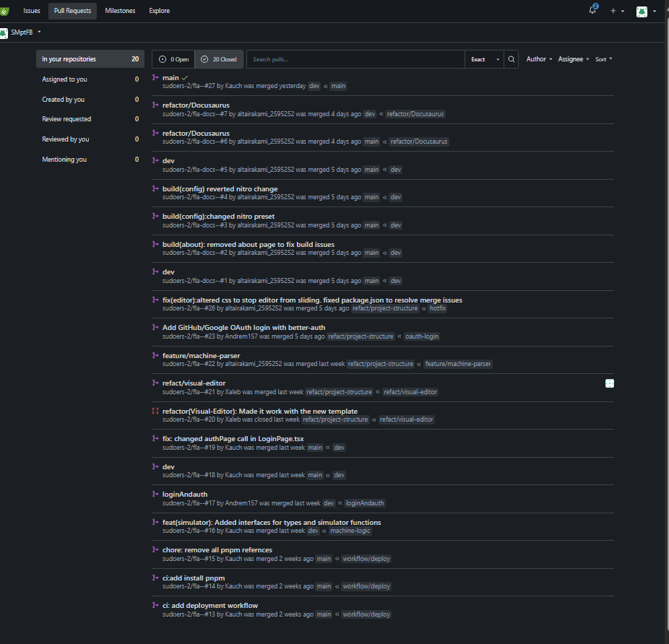
Task: Select Created by you filter
Action: coord(90,100)
